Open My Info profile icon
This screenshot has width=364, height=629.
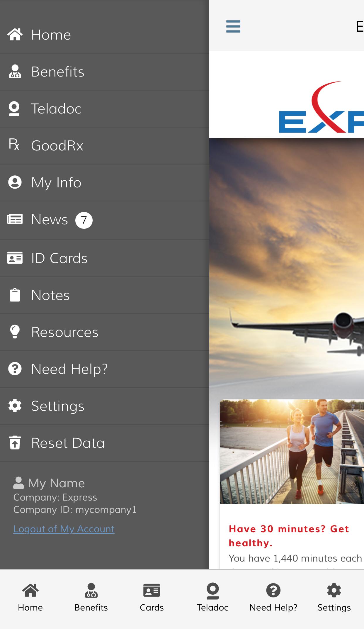coord(15,182)
